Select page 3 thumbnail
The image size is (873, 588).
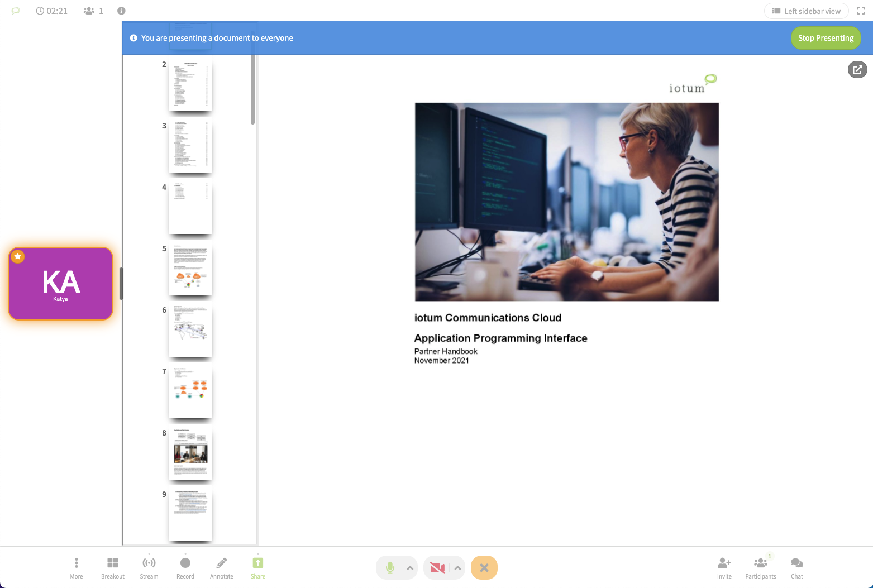pos(190,147)
